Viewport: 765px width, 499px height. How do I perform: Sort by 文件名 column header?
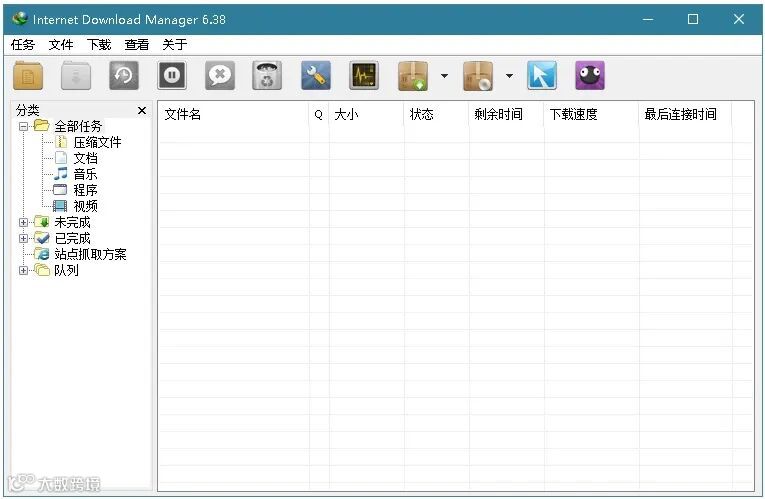pyautogui.click(x=233, y=115)
